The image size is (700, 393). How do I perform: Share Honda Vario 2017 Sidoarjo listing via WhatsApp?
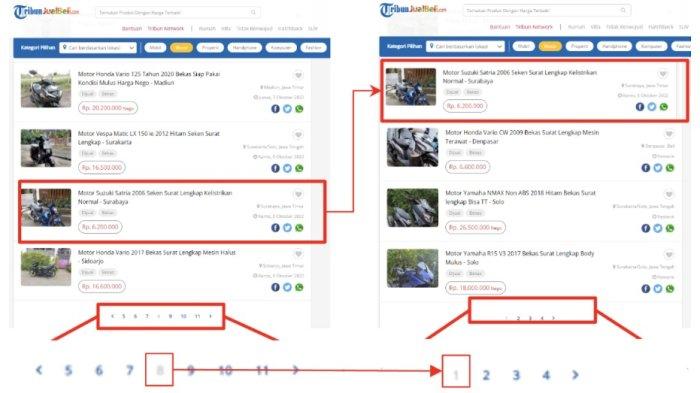pos(299,287)
